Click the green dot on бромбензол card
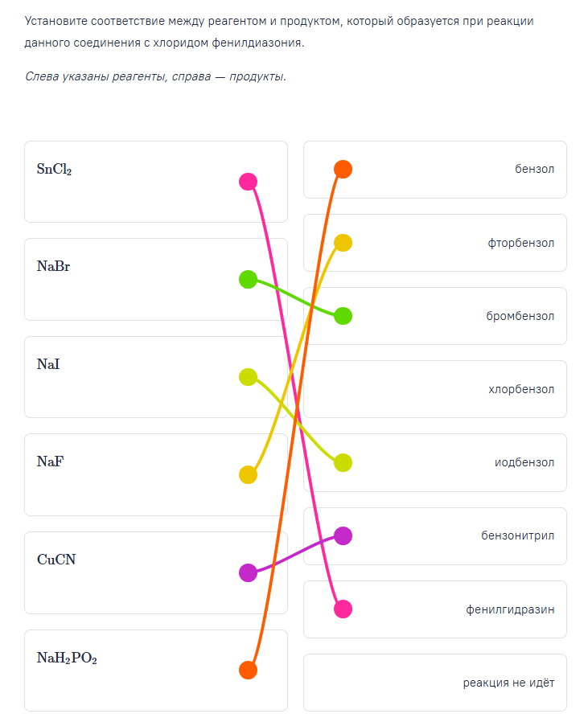 click(x=343, y=316)
